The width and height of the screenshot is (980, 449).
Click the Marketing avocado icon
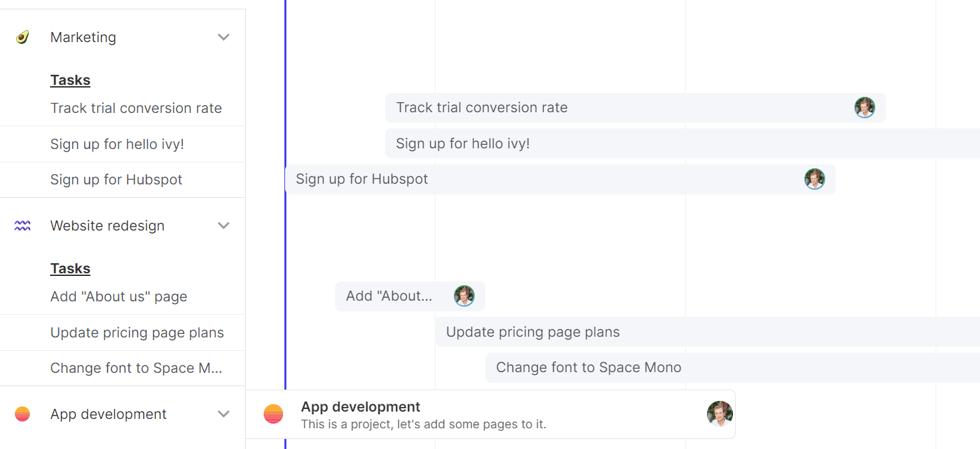coord(22,37)
